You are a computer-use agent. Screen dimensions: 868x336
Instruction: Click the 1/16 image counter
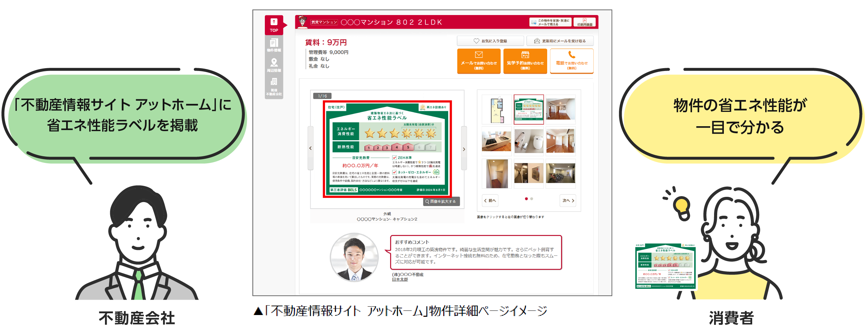pos(322,96)
